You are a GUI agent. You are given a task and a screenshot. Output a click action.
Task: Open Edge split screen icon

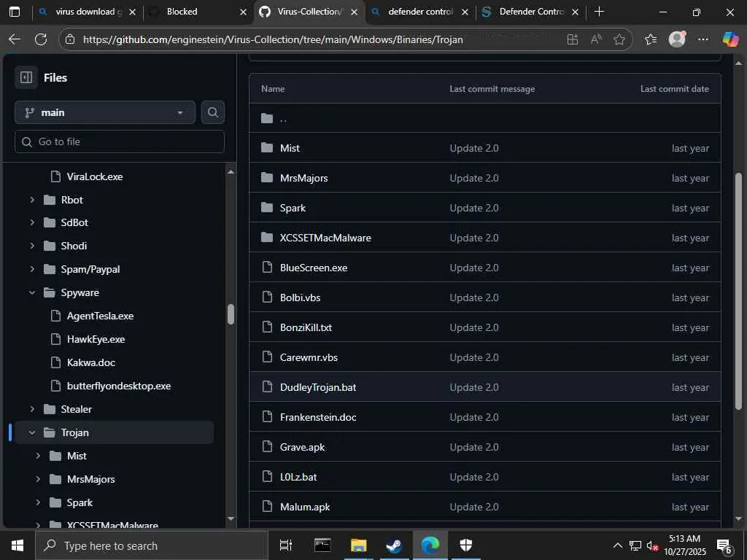(x=573, y=39)
